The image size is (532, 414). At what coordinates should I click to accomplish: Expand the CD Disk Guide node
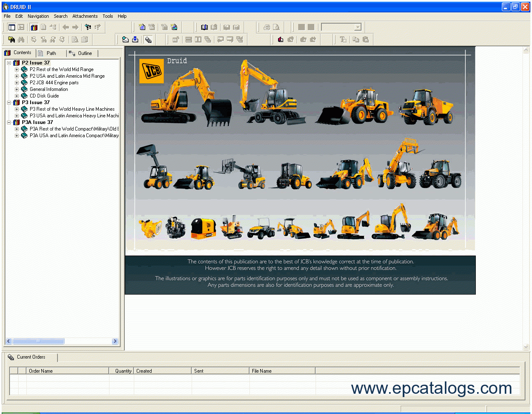[x=17, y=96]
